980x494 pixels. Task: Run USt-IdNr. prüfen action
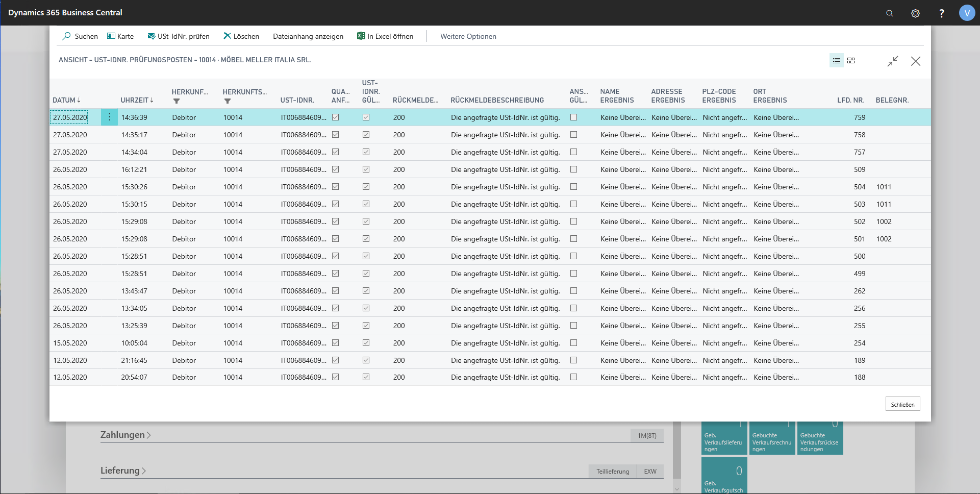tap(179, 36)
